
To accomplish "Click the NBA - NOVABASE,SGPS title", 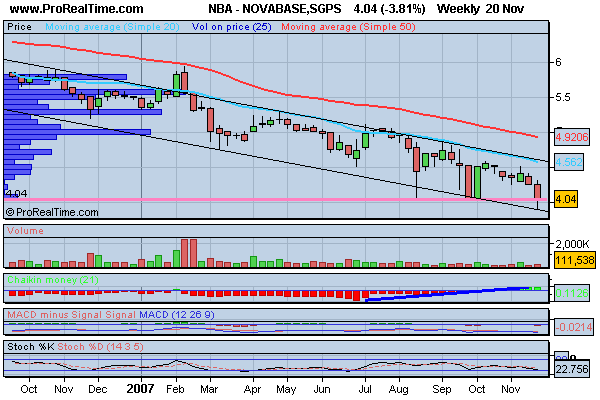I will 274,9.
